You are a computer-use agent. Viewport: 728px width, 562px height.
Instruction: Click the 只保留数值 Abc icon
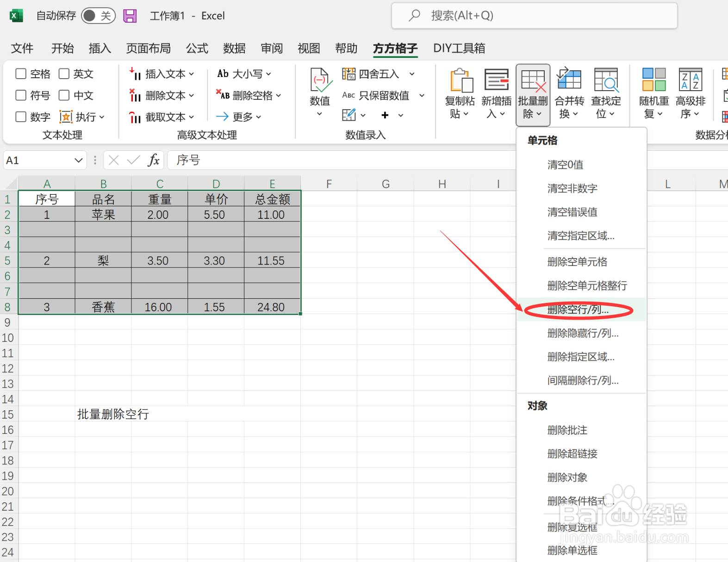point(348,95)
